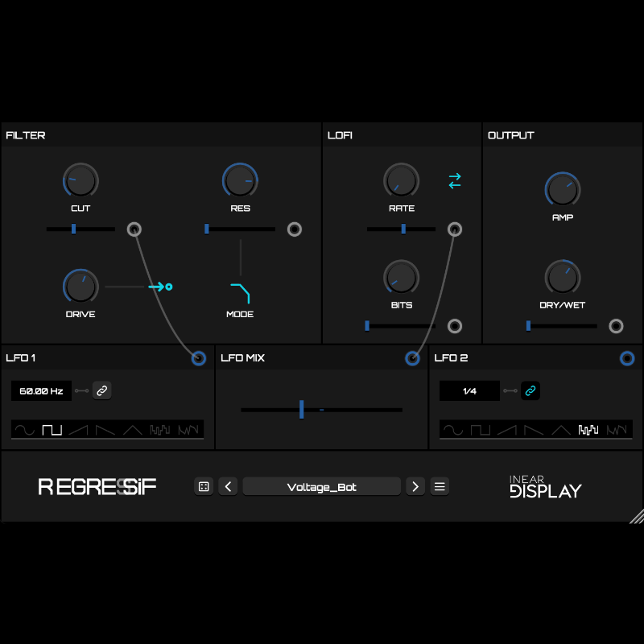Image resolution: width=644 pixels, height=644 pixels.
Task: Toggle LFO 2 tempo sync link
Action: 530,390
